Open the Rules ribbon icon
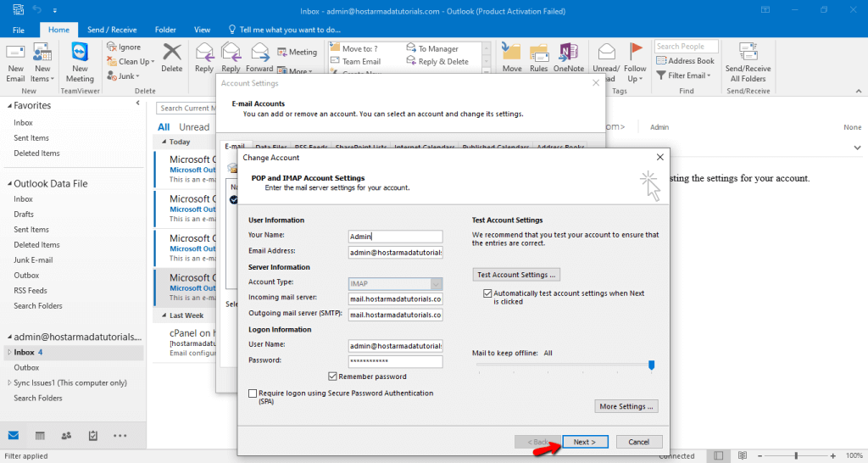Viewport: 868px width, 463px height. tap(538, 53)
